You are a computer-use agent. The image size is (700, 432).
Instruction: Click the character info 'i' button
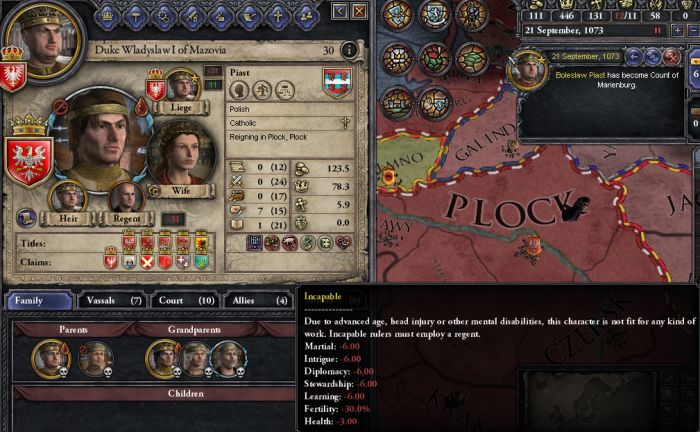coord(349,50)
